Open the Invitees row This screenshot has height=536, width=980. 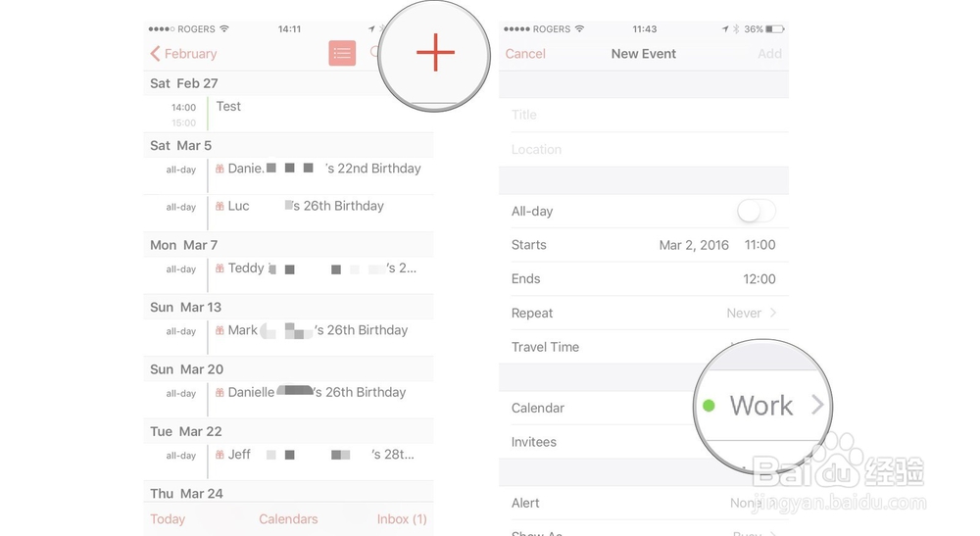point(644,442)
